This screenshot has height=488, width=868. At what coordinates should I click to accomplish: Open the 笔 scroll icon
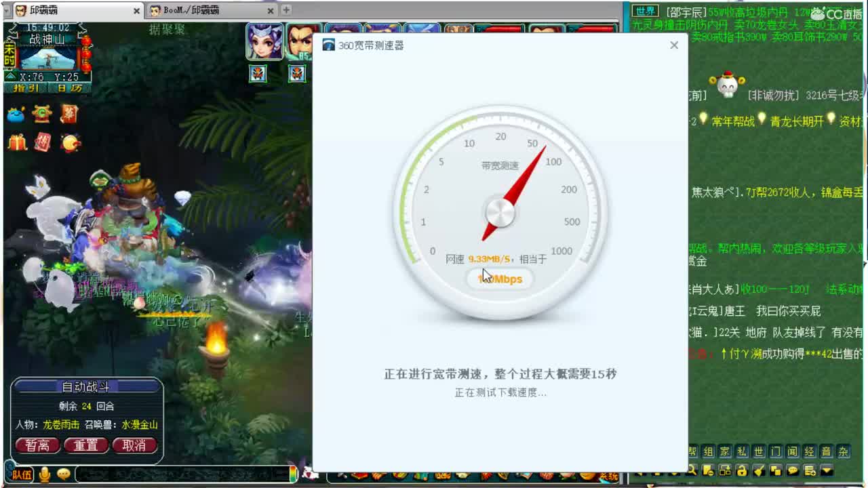pos(69,114)
